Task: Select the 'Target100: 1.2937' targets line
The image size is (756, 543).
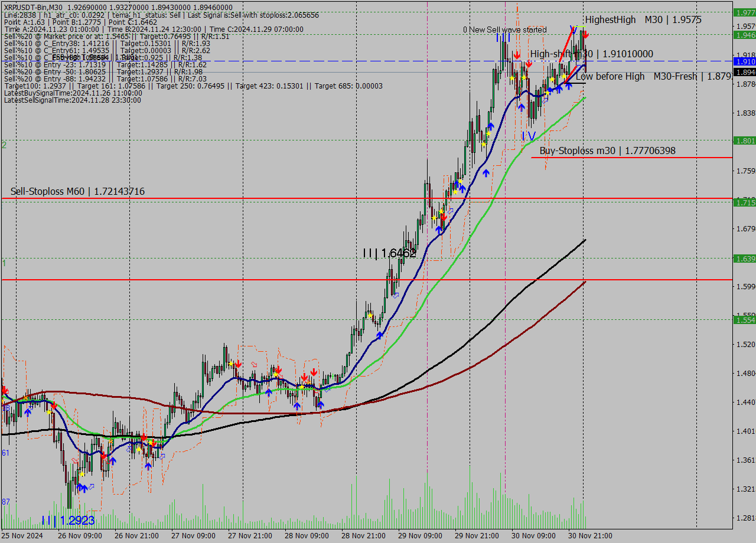Action: tap(193, 86)
